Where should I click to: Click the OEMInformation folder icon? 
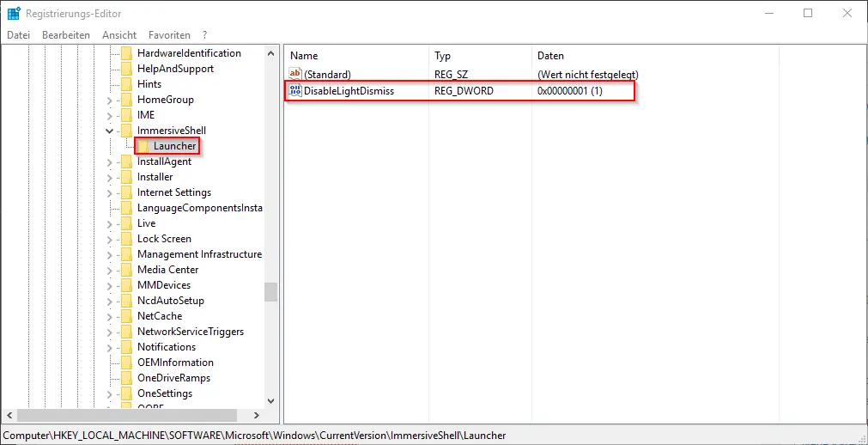coord(127,363)
